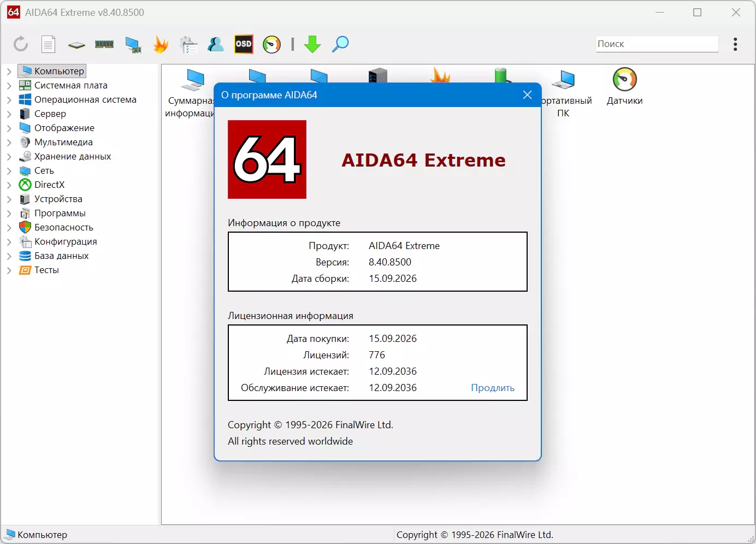
Task: Click the Обслуживание истекает date 12.09.2036
Action: [x=393, y=388]
